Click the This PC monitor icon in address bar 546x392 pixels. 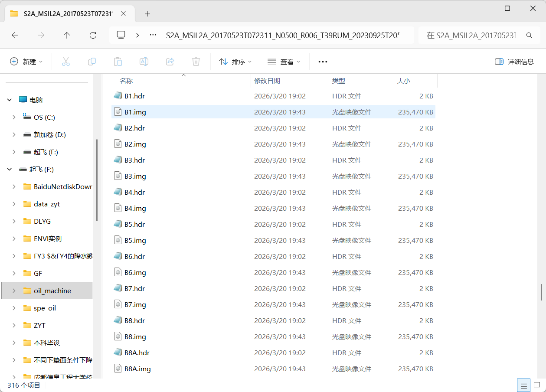coord(121,35)
